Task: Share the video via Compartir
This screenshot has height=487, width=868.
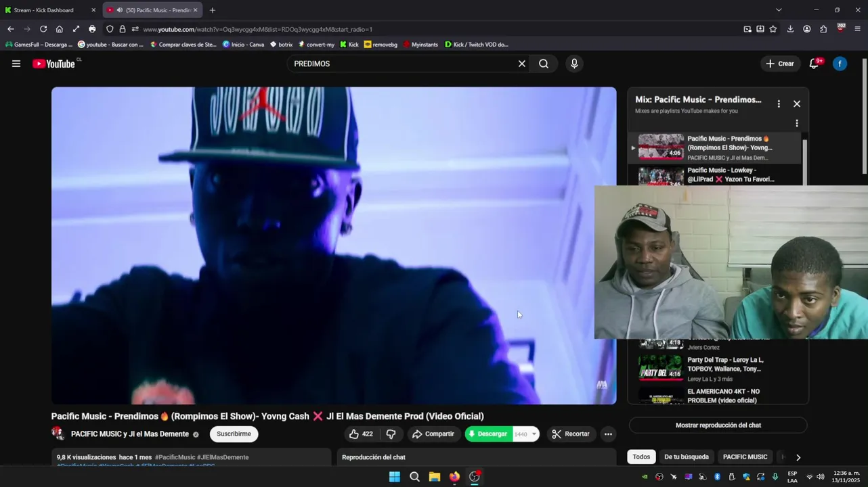Action: pyautogui.click(x=433, y=434)
